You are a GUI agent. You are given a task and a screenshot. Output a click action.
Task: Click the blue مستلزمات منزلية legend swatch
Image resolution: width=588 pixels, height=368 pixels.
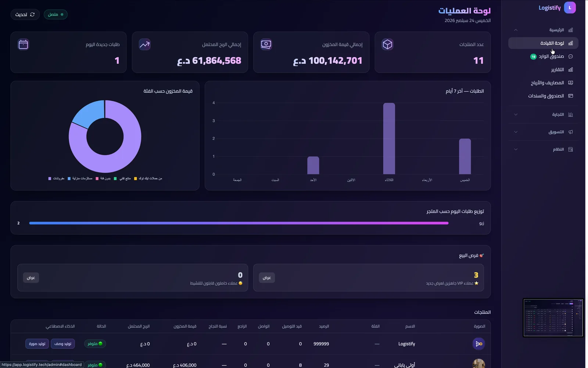click(x=69, y=178)
